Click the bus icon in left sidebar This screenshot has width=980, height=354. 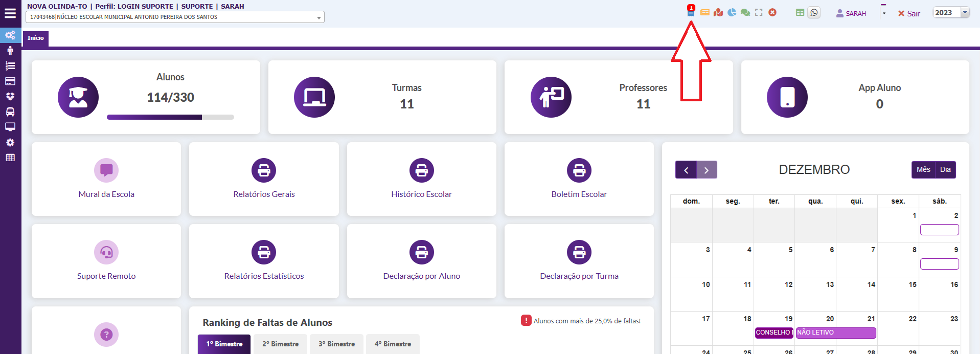point(10,112)
